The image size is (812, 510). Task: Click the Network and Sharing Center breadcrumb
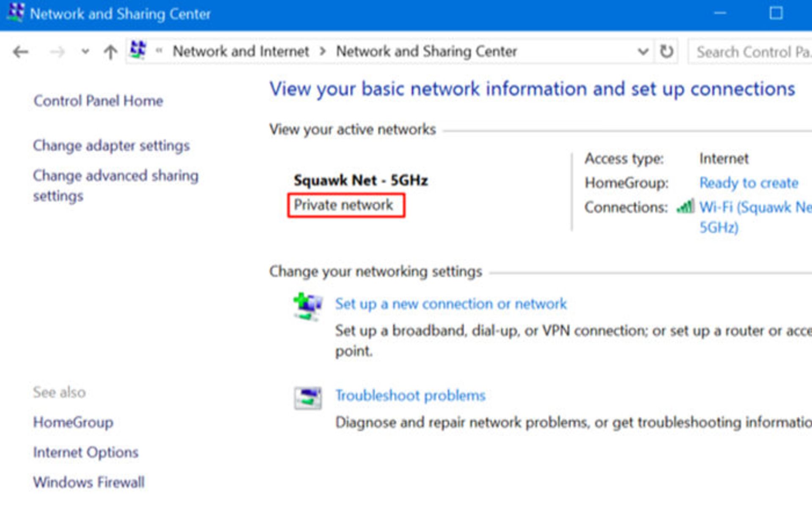point(426,52)
